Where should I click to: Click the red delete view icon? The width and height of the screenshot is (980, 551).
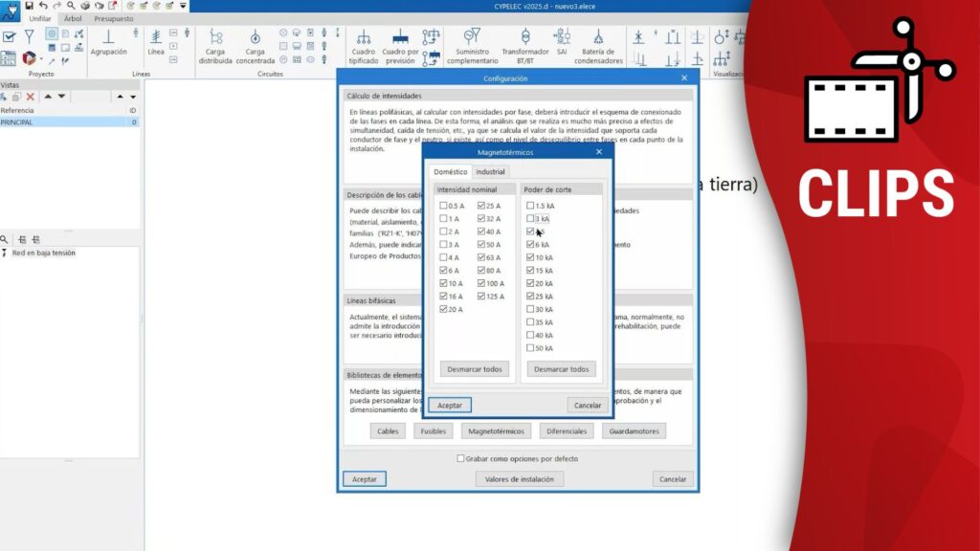[x=31, y=97]
